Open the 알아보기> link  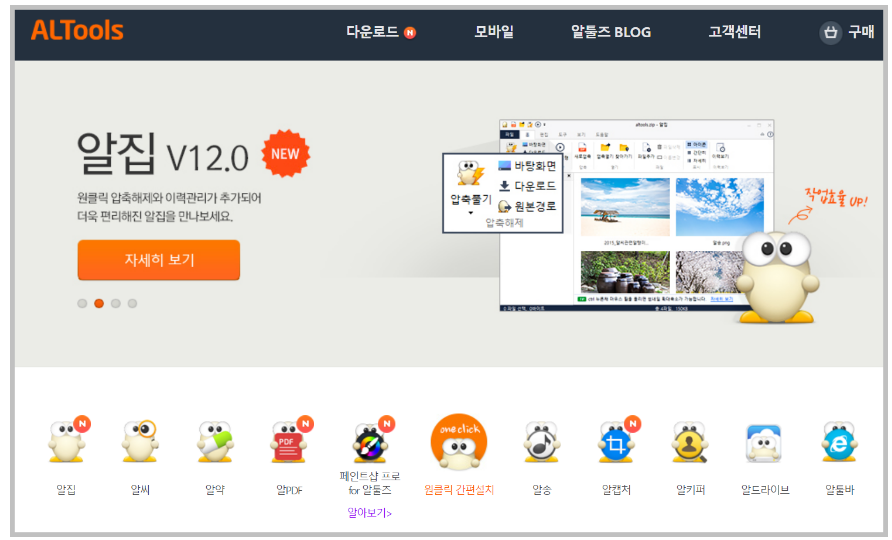(x=369, y=513)
